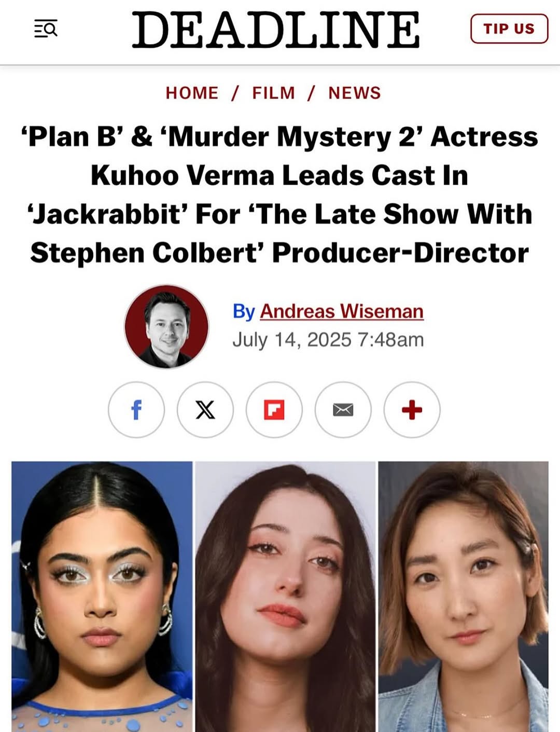Image resolution: width=560 pixels, height=732 pixels.
Task: Share article on Flipboard
Action: click(274, 410)
